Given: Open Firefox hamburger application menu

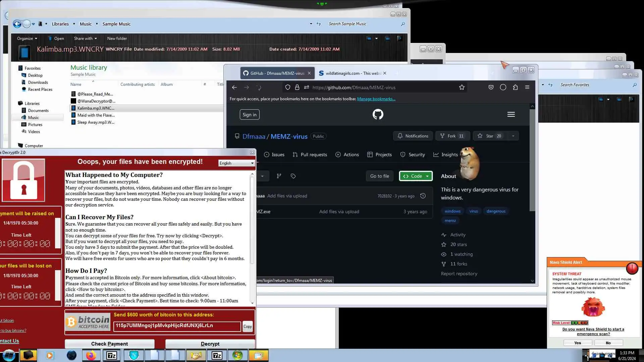Looking at the screenshot, I should pos(527,87).
